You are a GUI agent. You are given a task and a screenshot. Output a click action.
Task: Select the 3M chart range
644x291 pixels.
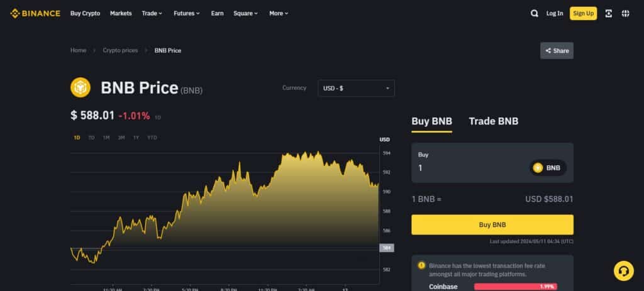(x=121, y=138)
